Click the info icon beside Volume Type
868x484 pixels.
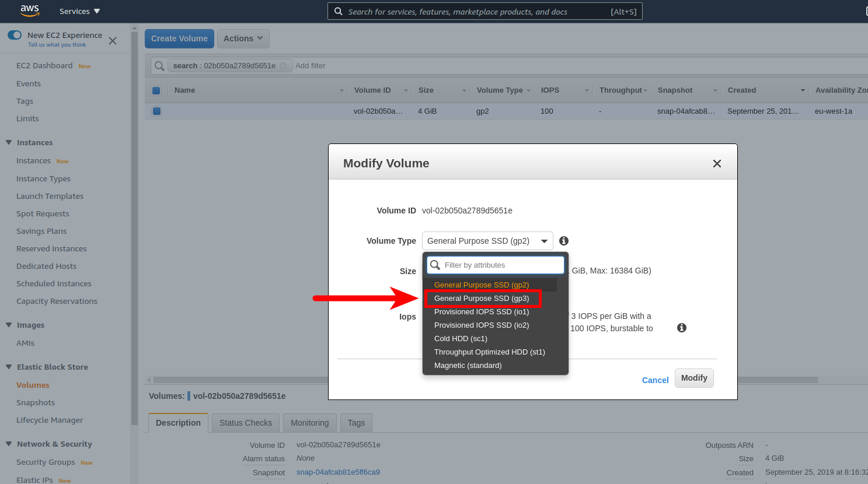point(564,241)
